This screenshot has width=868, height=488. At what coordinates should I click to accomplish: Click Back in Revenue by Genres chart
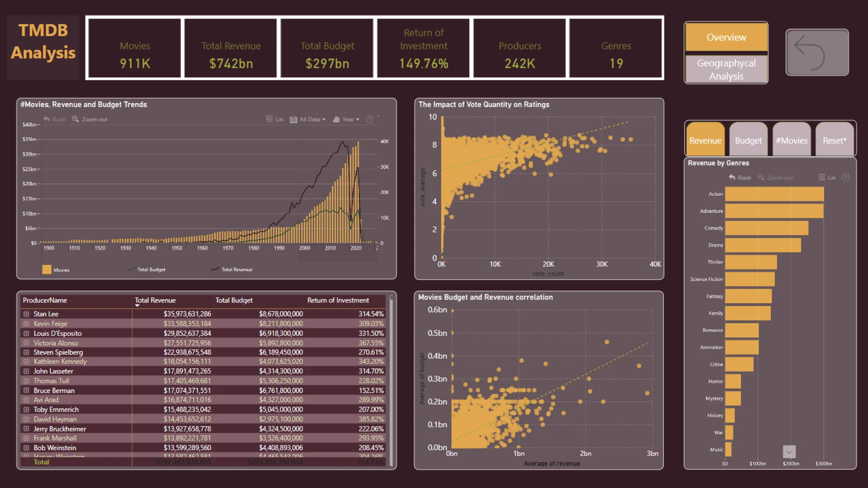740,178
